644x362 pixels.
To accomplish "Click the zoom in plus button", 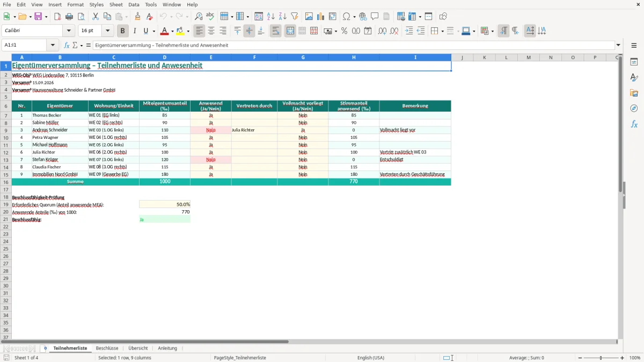I will click(x=623, y=358).
